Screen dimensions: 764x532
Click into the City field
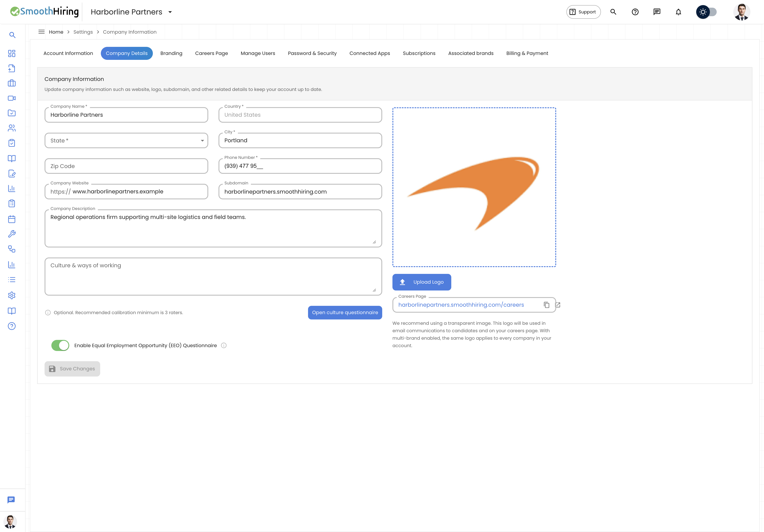coord(300,140)
